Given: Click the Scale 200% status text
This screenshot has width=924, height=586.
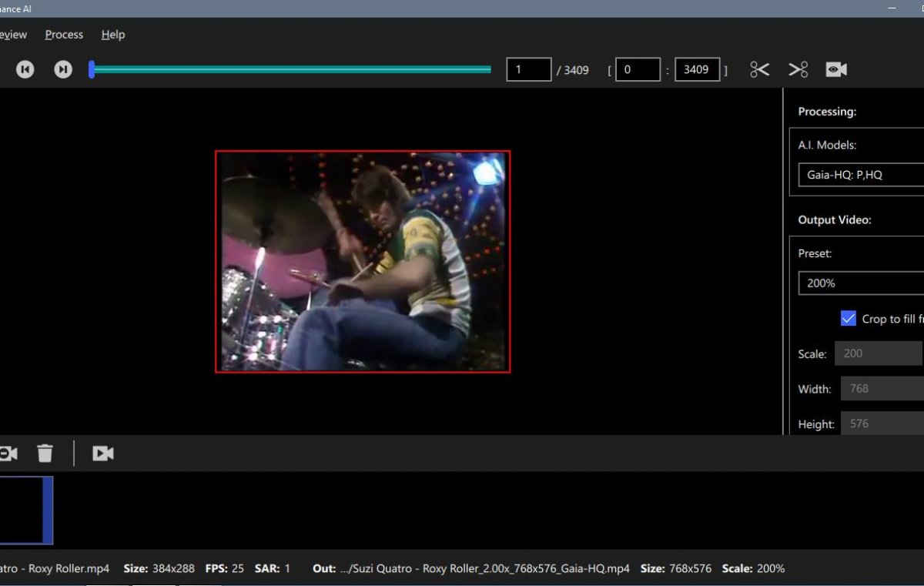Looking at the screenshot, I should coord(754,568).
